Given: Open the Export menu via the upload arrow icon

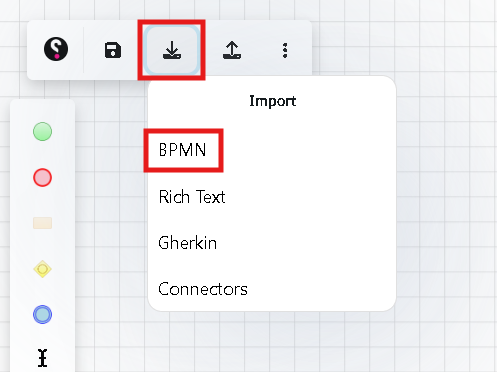Looking at the screenshot, I should [232, 50].
